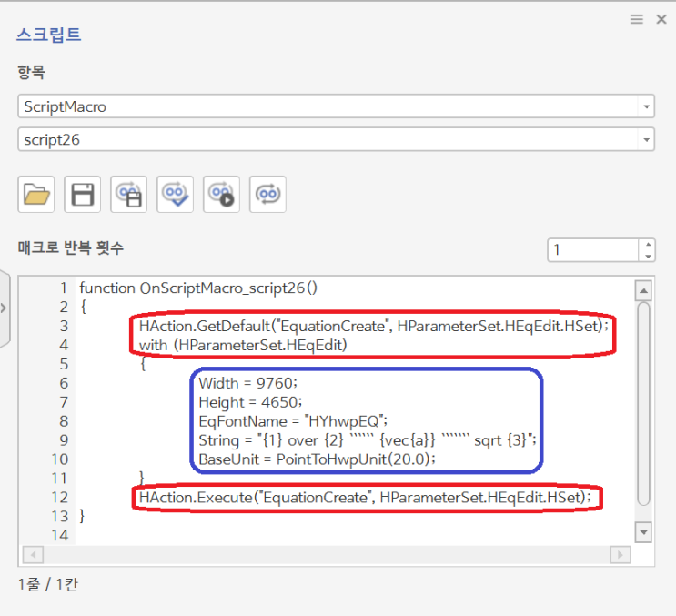
Task: Click the 스크립트 panel title
Action: [x=49, y=35]
